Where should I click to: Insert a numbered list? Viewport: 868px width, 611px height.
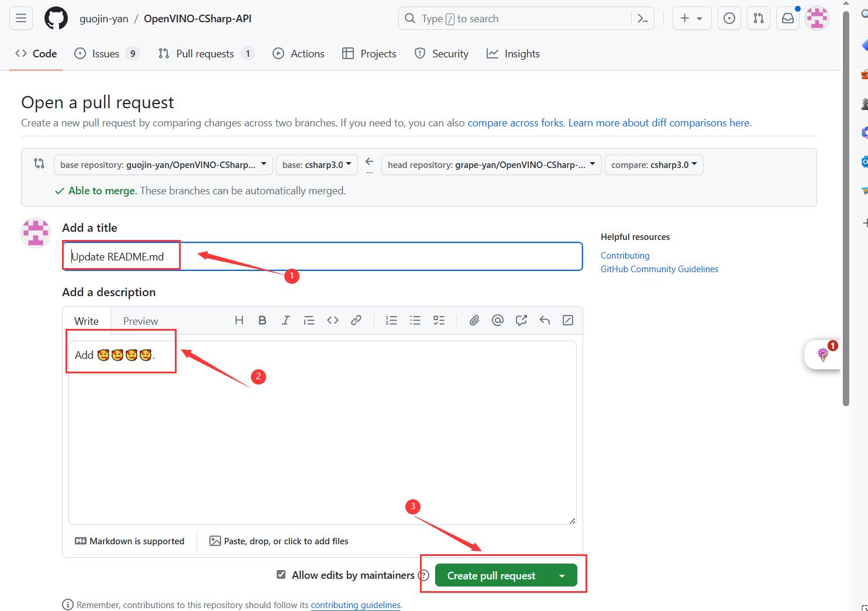click(x=391, y=320)
